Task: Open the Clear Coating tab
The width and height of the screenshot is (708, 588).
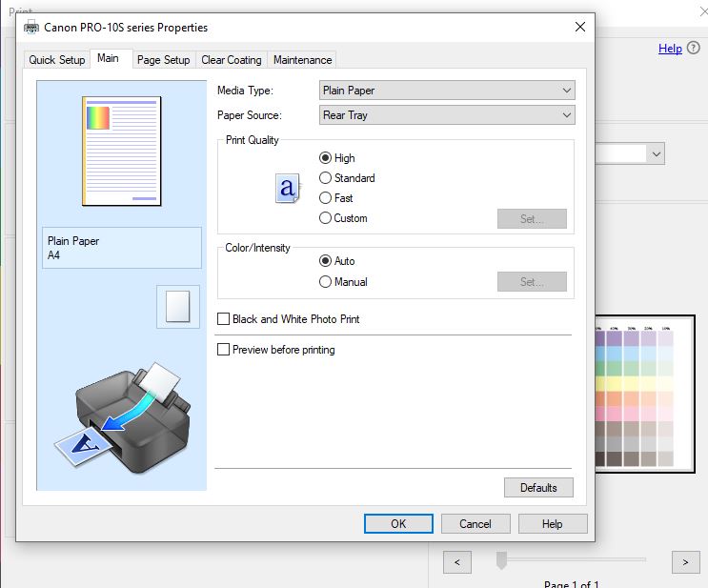Action: point(231,60)
